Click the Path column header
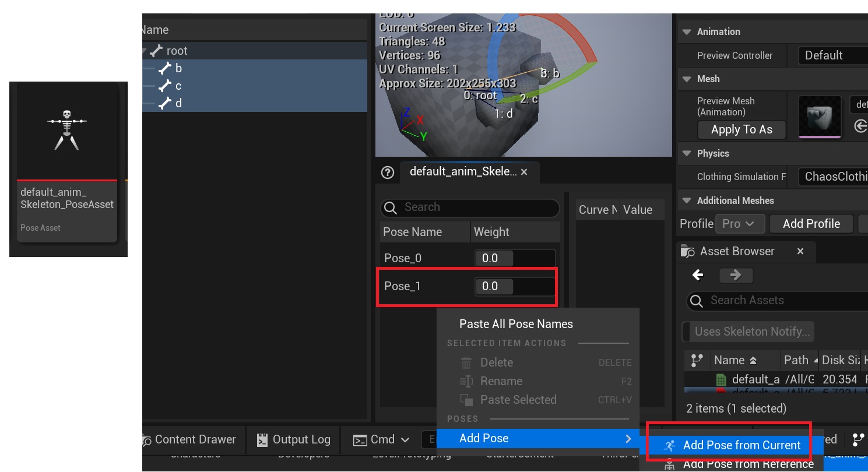 (799, 361)
